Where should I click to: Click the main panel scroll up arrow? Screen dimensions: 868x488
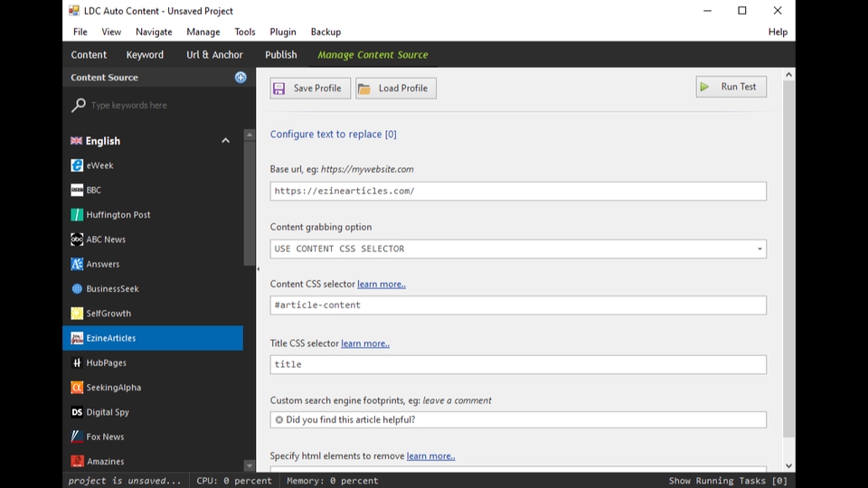pyautogui.click(x=788, y=75)
